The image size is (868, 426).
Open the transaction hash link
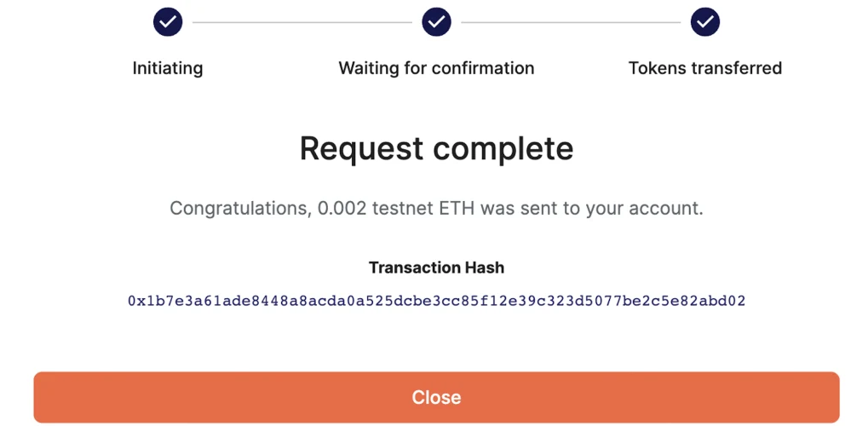[x=436, y=302]
